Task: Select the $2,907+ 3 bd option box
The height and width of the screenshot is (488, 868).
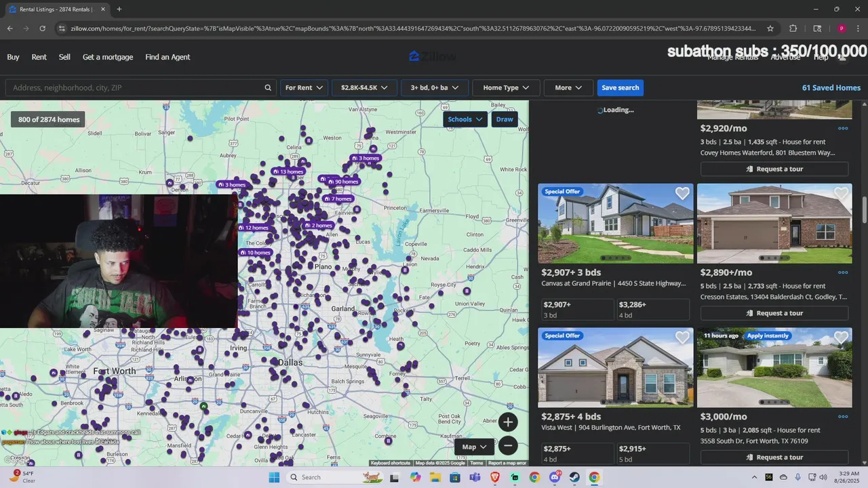Action: click(578, 310)
